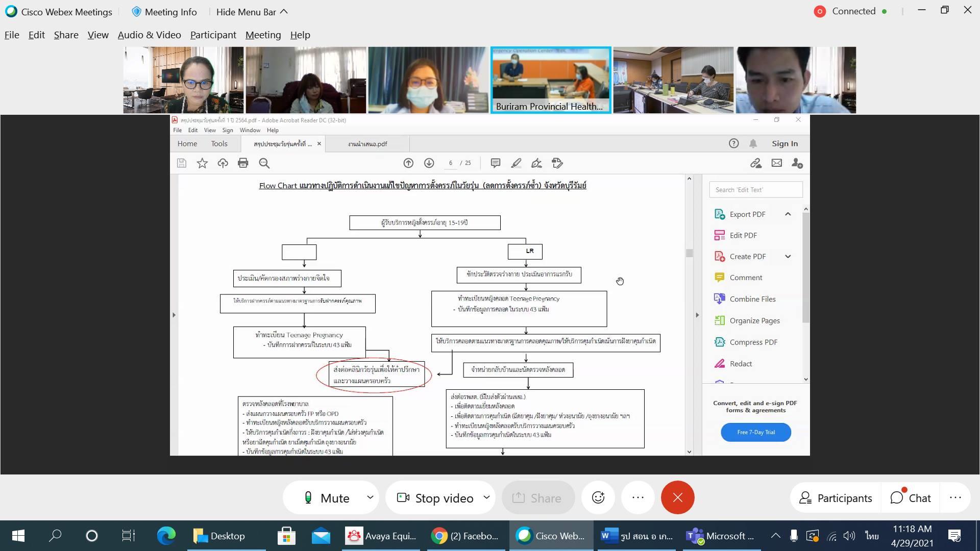Open the Chat panel
Image resolution: width=980 pixels, height=551 pixels.
click(911, 498)
